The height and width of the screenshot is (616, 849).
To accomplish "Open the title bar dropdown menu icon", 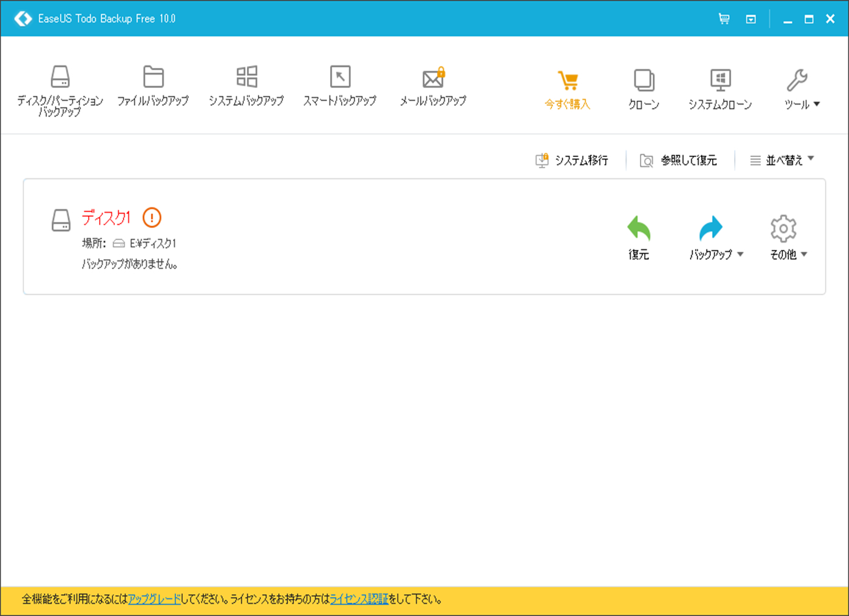I will click(751, 19).
